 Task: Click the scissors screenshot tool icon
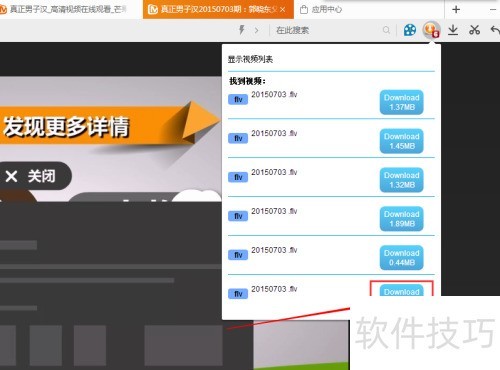click(x=474, y=30)
